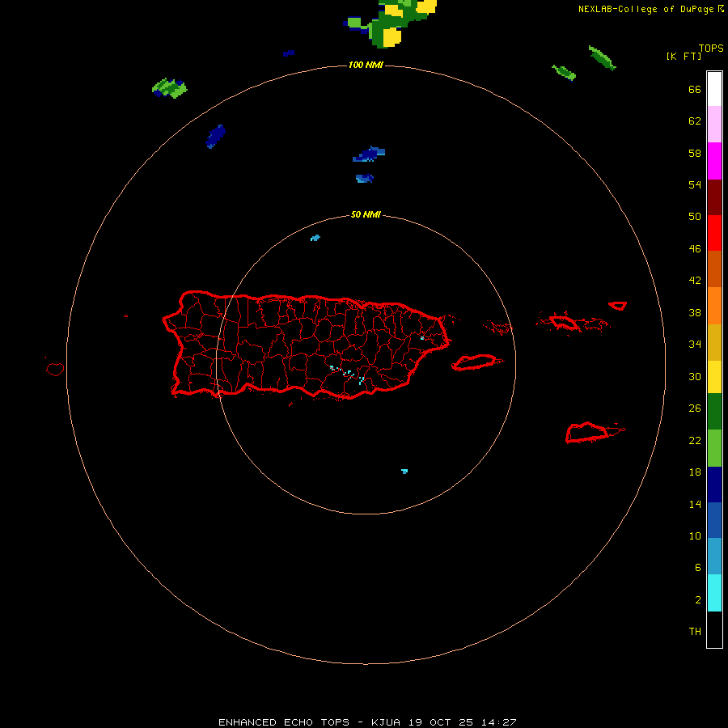
Task: Click the 50 NMI range ring label
Action: 366,214
